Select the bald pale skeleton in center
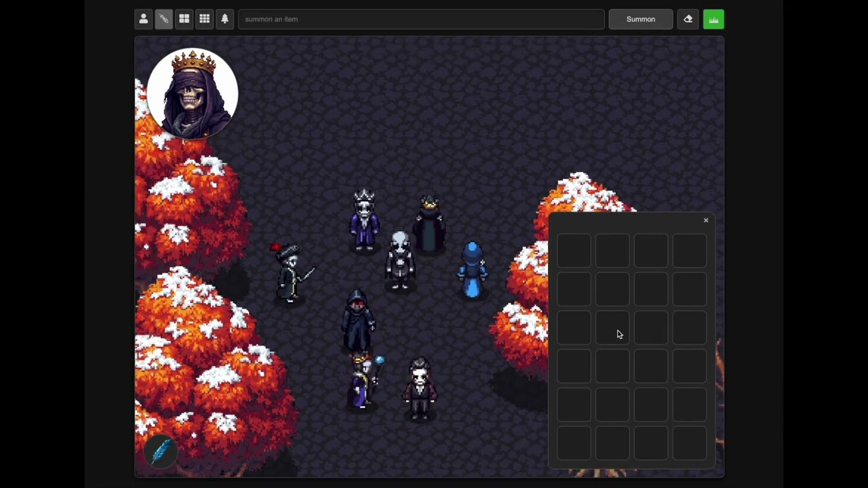This screenshot has height=488, width=868. pyautogui.click(x=400, y=261)
